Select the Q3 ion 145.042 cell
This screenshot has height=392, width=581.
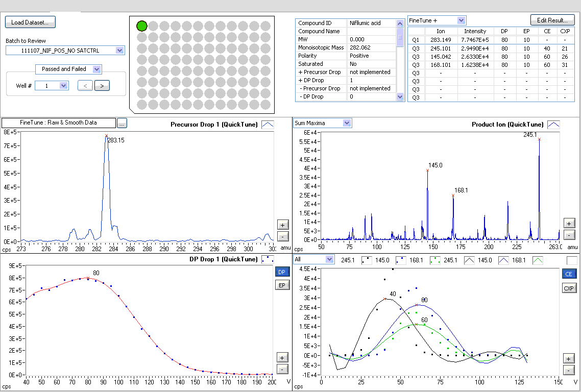[441, 57]
